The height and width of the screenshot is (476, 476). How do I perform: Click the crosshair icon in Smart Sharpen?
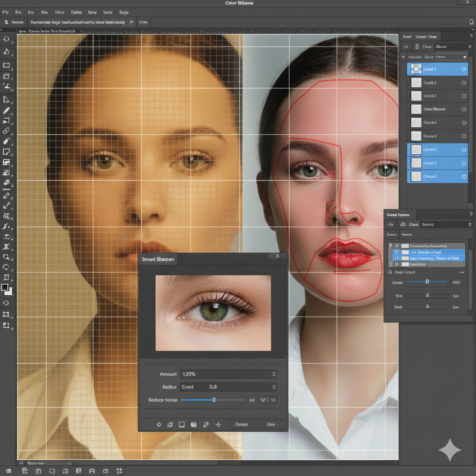pos(218,424)
